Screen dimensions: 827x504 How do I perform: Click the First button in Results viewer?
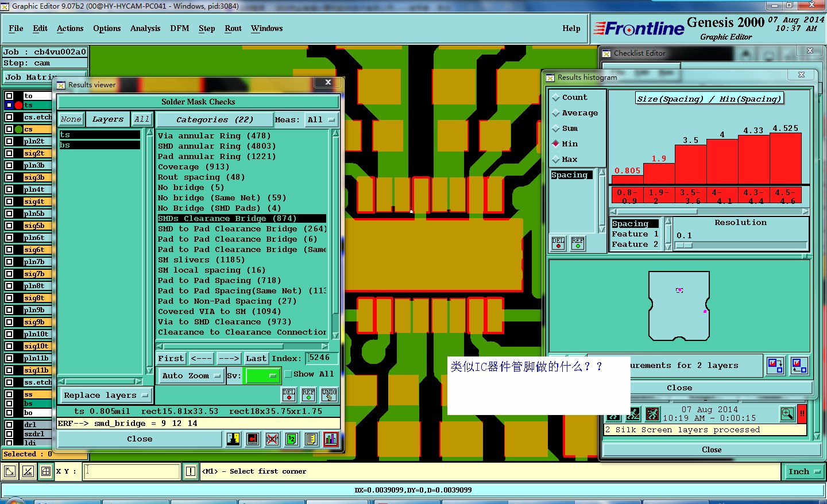coord(171,359)
